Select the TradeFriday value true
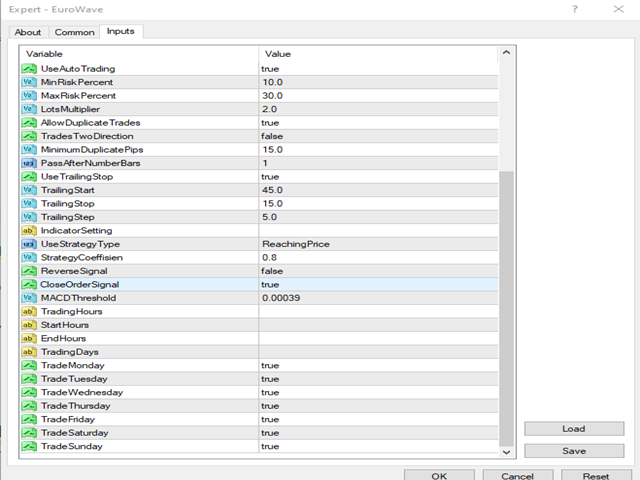 (x=270, y=419)
